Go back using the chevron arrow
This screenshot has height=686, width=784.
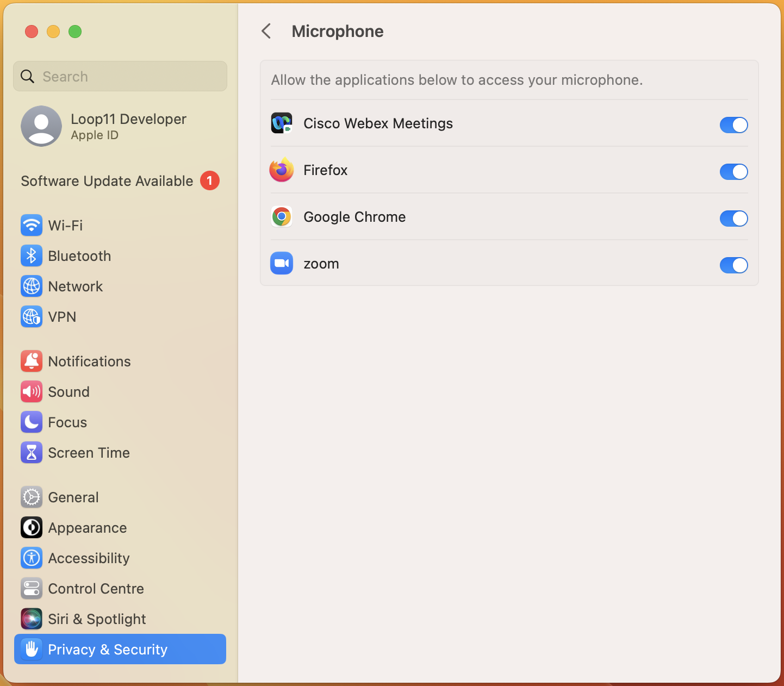(x=266, y=32)
